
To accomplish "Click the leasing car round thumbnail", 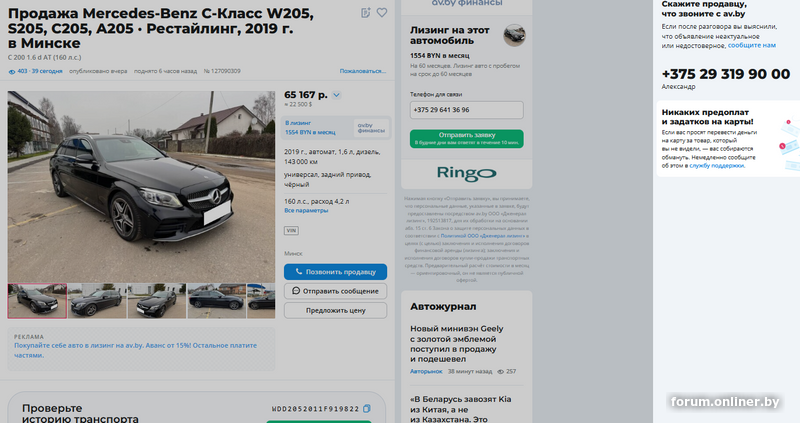I will tap(514, 35).
